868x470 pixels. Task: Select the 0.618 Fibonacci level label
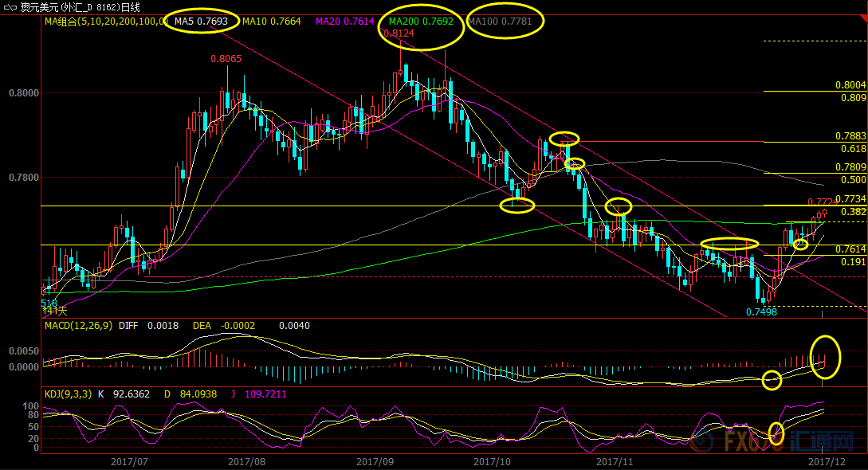coord(853,149)
